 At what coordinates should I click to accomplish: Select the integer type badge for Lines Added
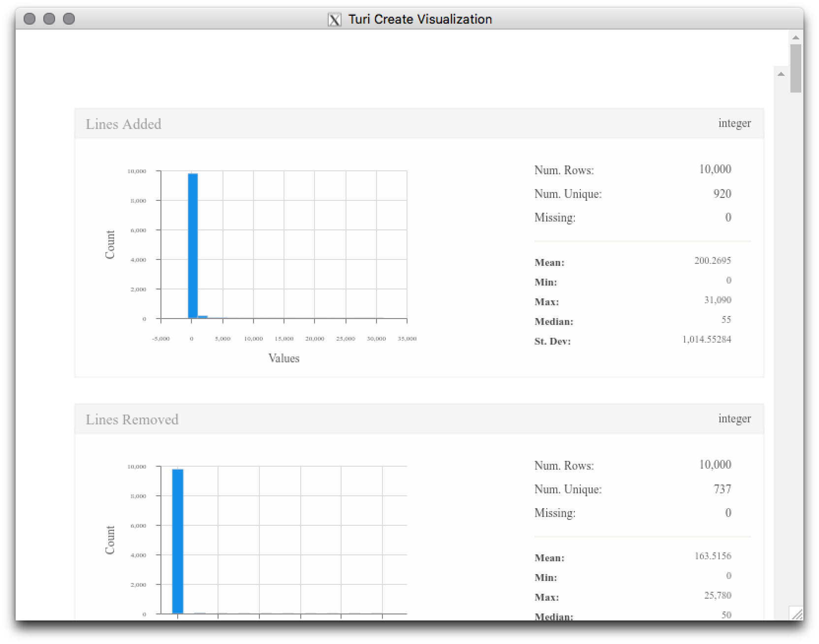[734, 124]
